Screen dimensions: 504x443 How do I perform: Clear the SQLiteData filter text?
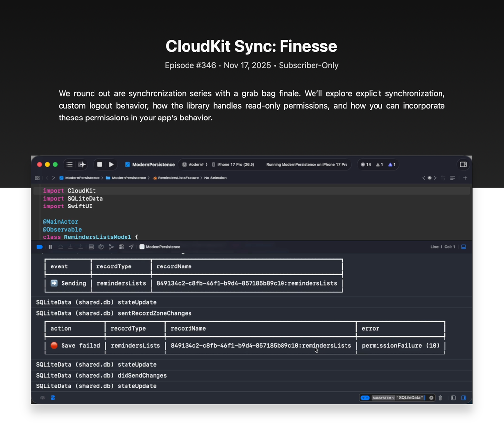pyautogui.click(x=431, y=398)
